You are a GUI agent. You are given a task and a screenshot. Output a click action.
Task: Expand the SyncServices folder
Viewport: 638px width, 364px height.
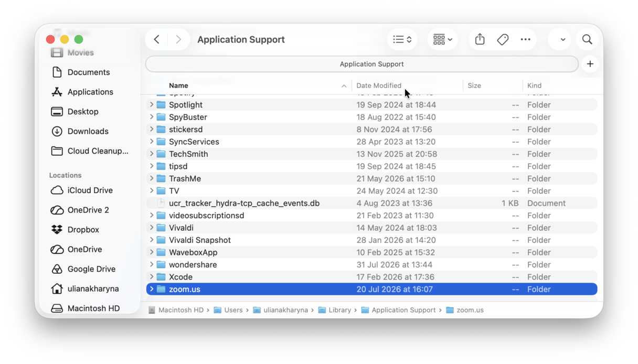(152, 142)
